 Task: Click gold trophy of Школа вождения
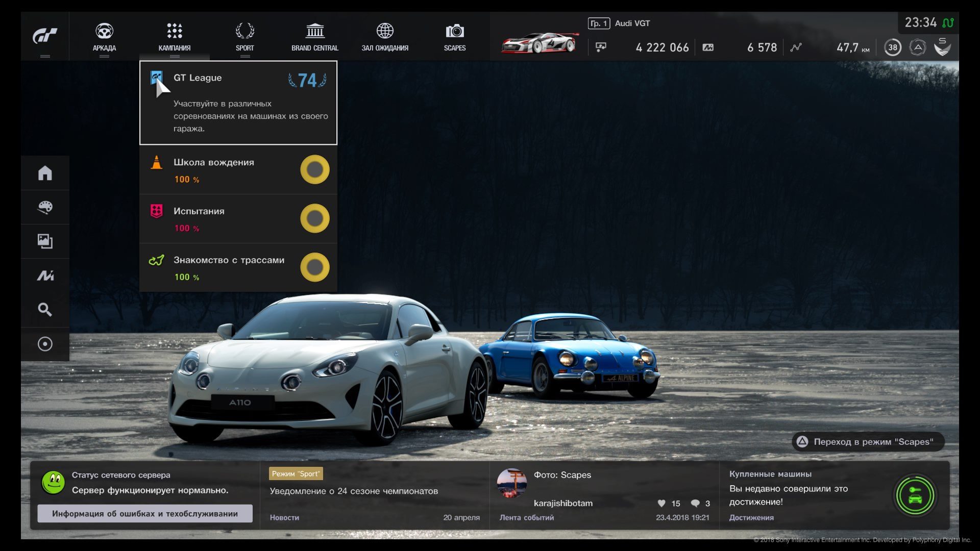point(315,169)
